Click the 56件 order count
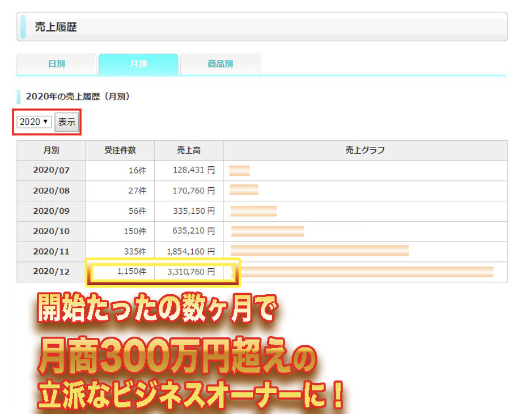Screen dimensions: 532x415 point(137,211)
